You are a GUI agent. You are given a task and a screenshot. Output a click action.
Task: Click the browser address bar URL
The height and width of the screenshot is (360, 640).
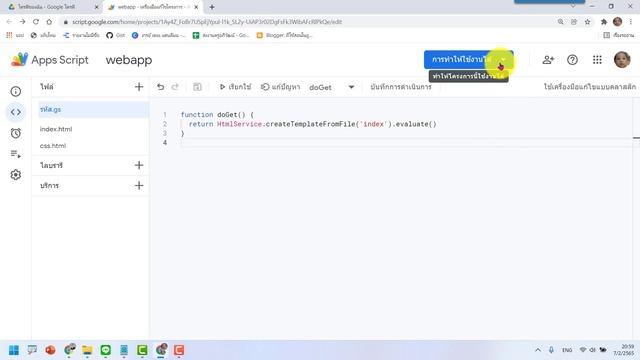pyautogui.click(x=207, y=22)
